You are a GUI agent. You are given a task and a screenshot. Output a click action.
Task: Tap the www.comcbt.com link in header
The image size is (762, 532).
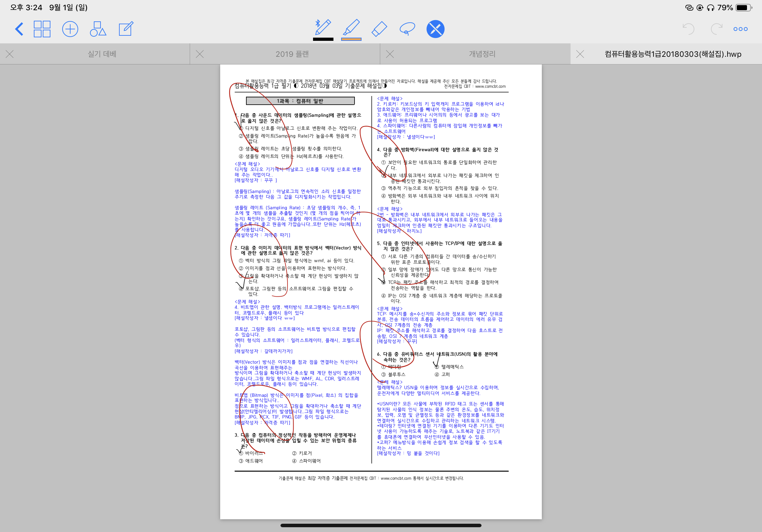point(490,86)
